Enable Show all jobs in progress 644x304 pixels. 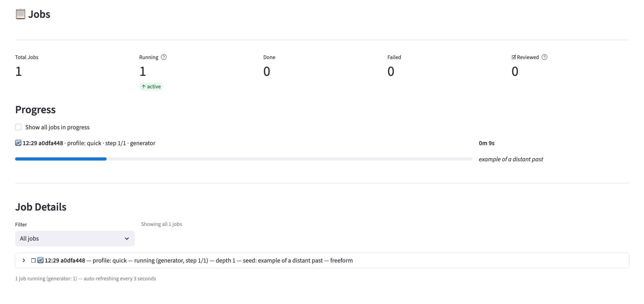18,127
